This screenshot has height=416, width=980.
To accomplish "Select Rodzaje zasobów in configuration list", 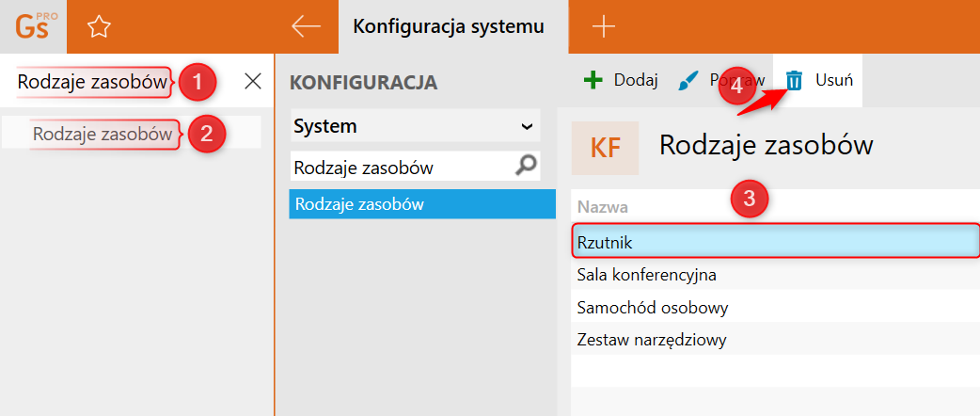I will [422, 203].
